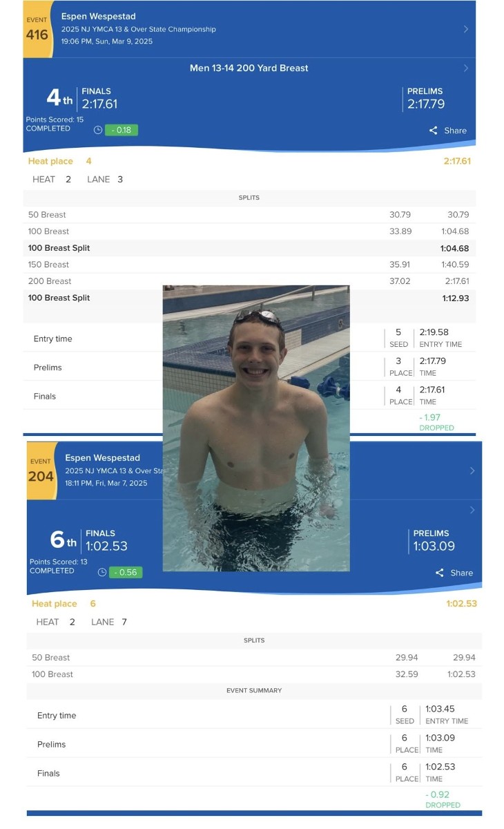Image resolution: width=504 pixels, height=829 pixels.
Task: Click the green -0.56 time drop badge
Action: 126,572
